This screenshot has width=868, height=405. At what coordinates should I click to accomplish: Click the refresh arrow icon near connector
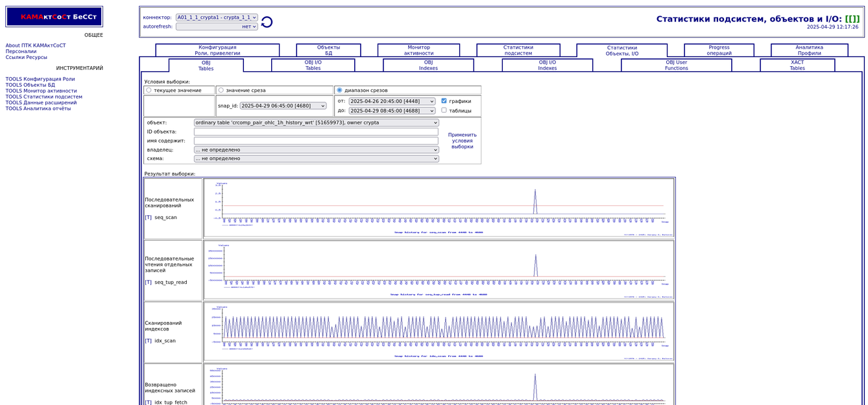(x=267, y=22)
